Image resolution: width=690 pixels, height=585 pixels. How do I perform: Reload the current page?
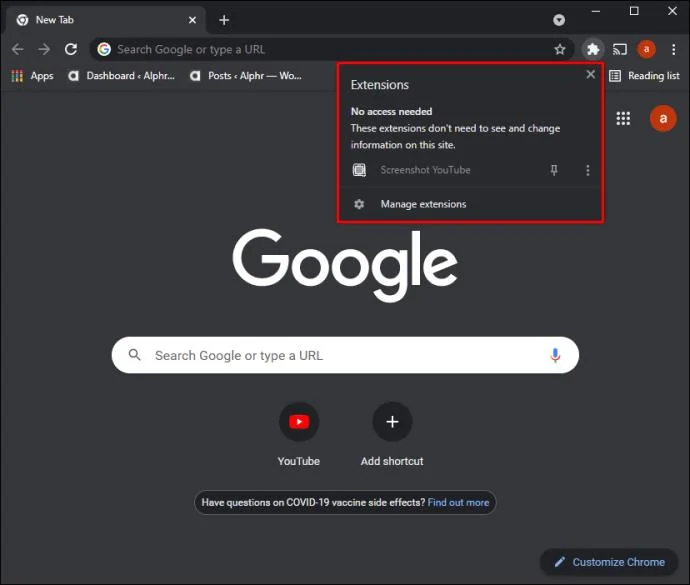click(71, 49)
